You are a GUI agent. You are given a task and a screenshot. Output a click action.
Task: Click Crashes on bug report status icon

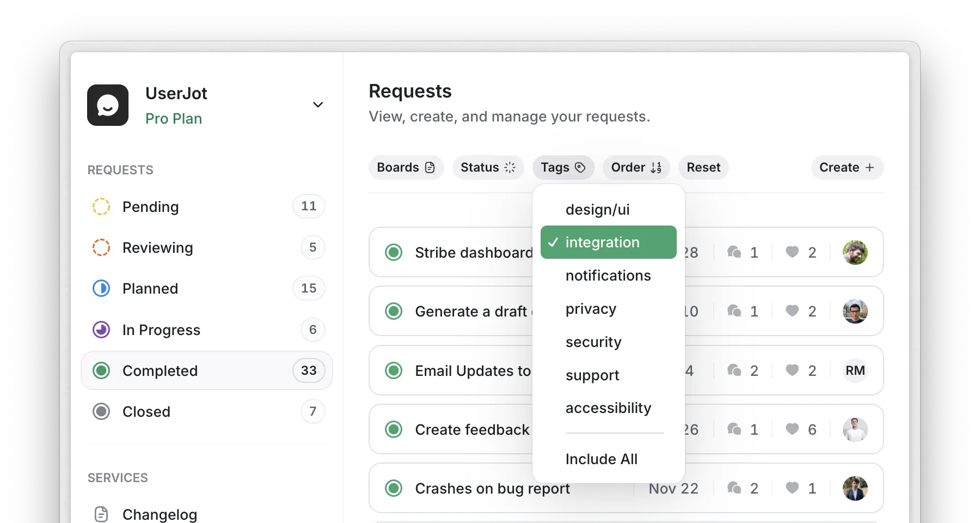point(394,488)
